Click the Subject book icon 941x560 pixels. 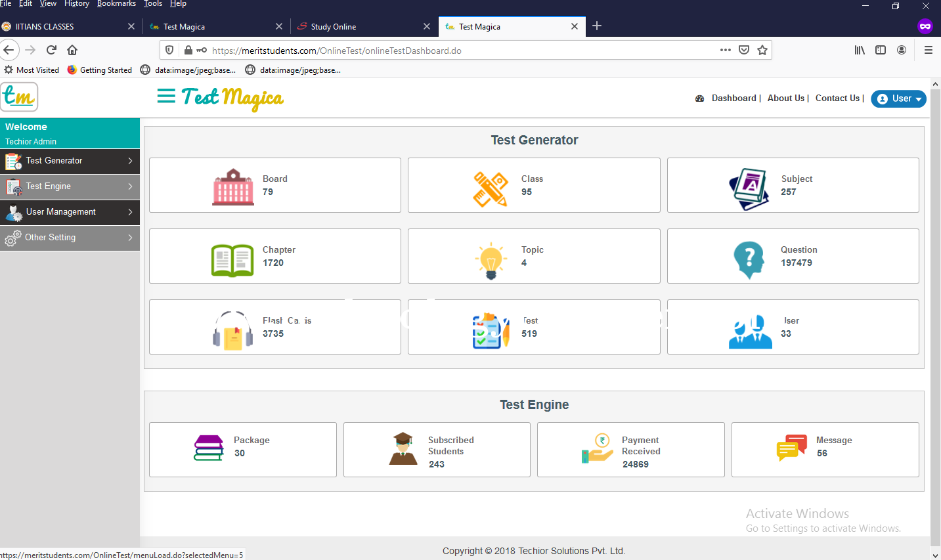point(749,189)
